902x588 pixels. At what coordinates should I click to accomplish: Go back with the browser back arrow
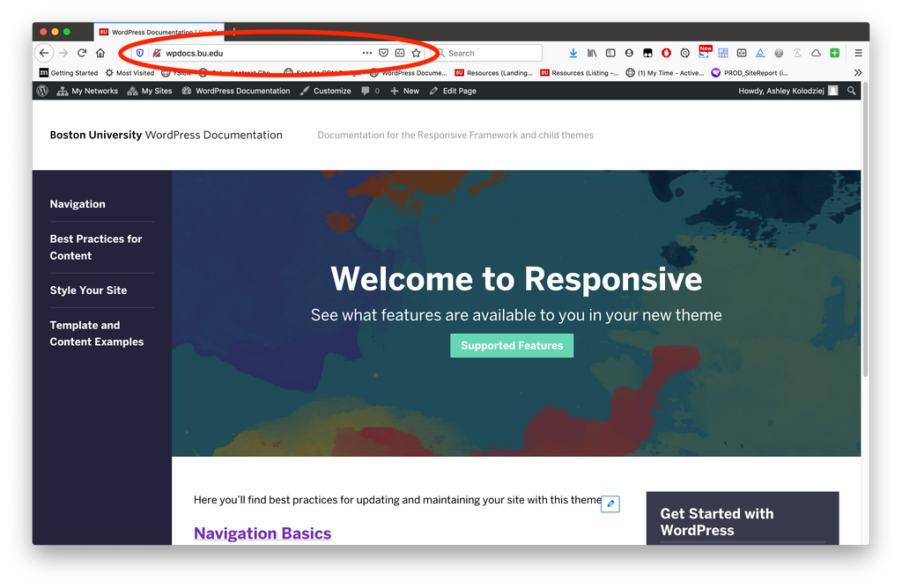[44, 53]
